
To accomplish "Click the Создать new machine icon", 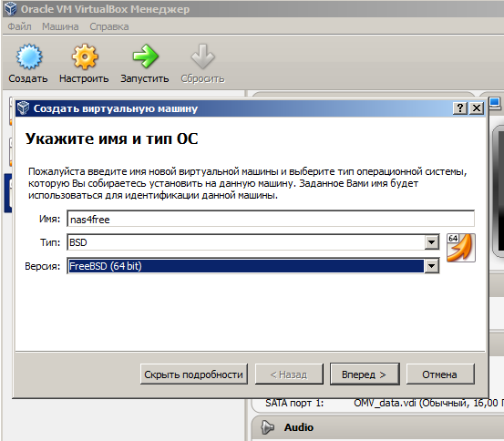I will (29, 56).
